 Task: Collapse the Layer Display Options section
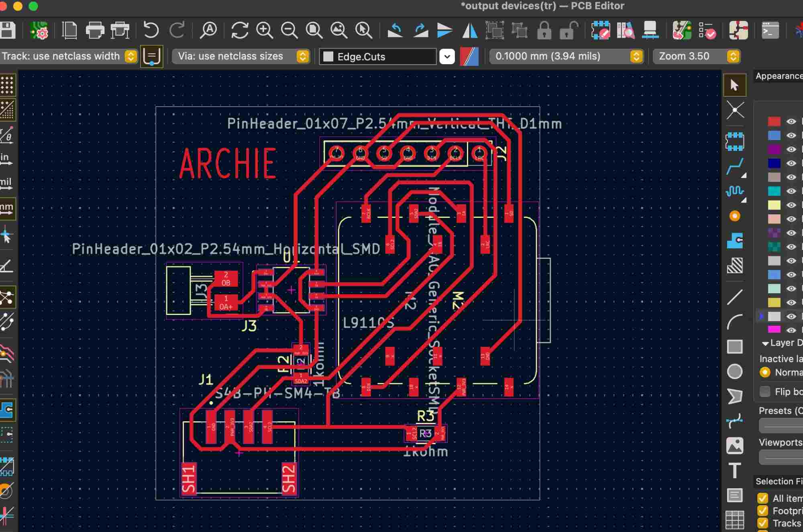(x=765, y=343)
